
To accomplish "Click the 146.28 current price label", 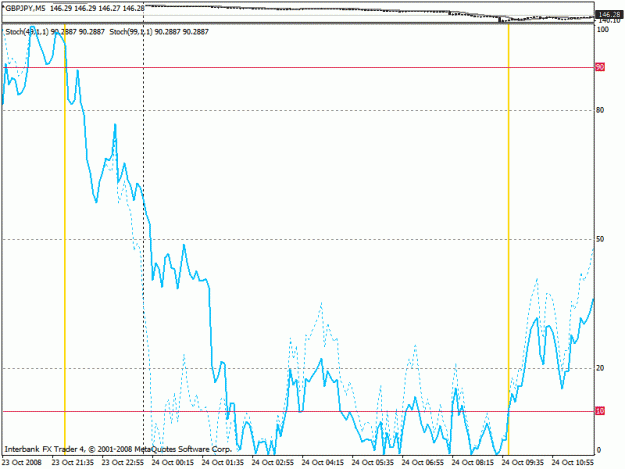I will coord(610,14).
